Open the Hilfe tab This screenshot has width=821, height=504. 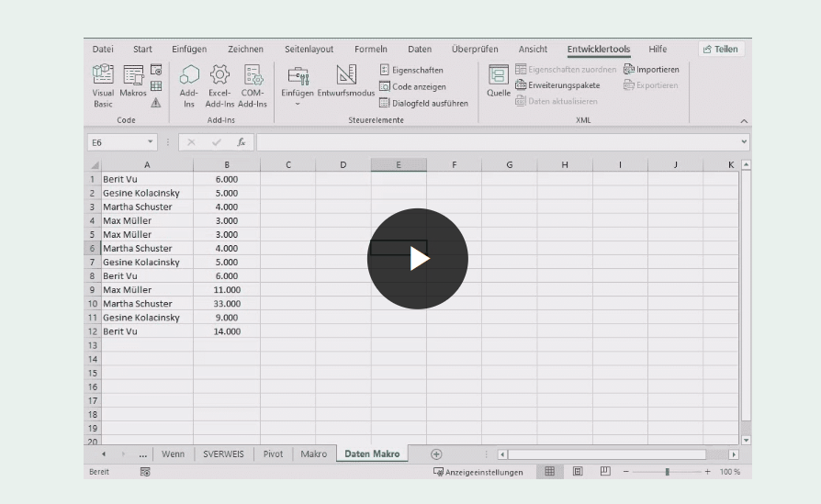coord(658,50)
